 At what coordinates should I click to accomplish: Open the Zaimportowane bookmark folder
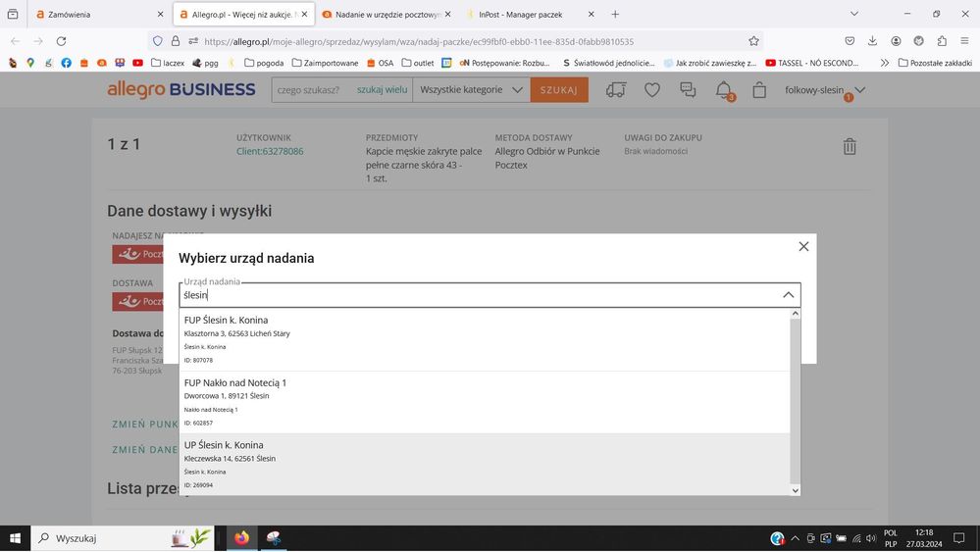[x=325, y=63]
